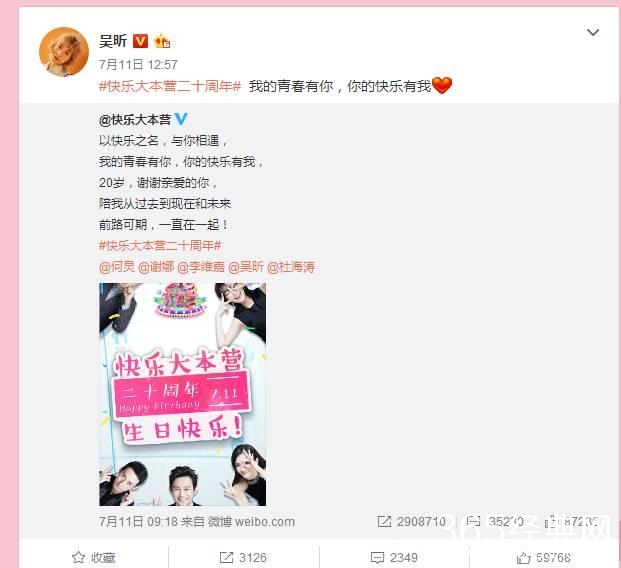Click the blue V badge beside 快乐大本营
The height and width of the screenshot is (568, 621).
(181, 119)
